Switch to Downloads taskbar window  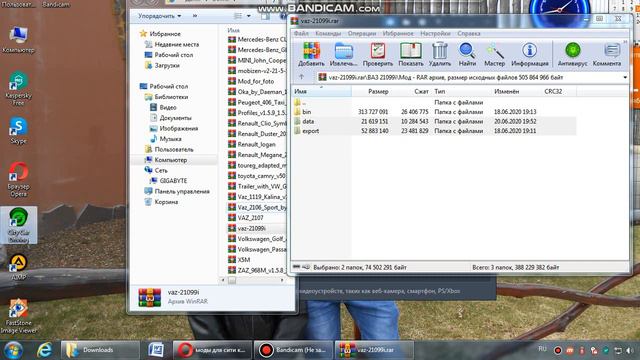(100, 350)
